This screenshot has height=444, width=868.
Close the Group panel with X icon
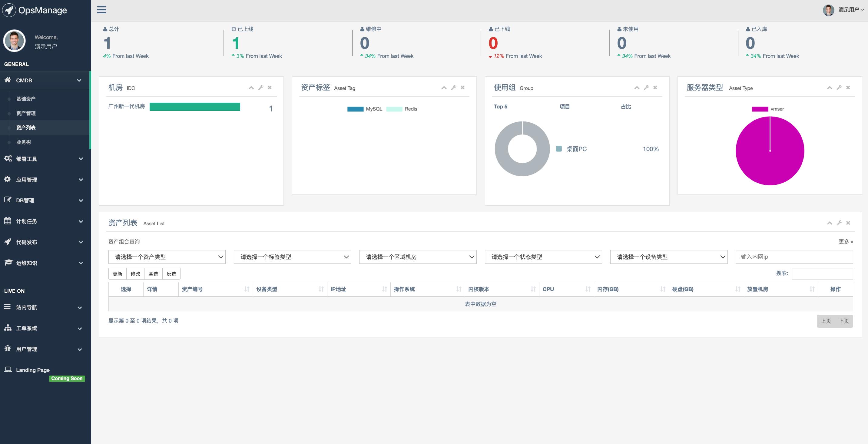(655, 88)
